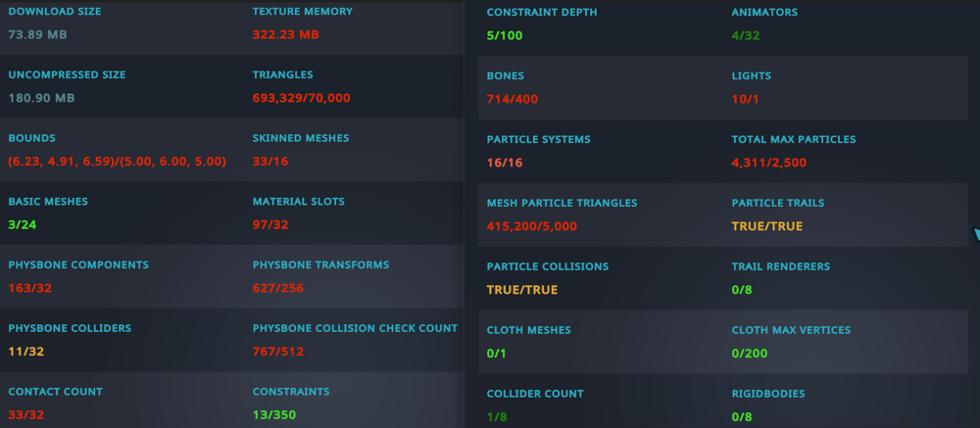Image resolution: width=980 pixels, height=428 pixels.
Task: Click the 3/24 basic meshes value
Action: (x=23, y=225)
